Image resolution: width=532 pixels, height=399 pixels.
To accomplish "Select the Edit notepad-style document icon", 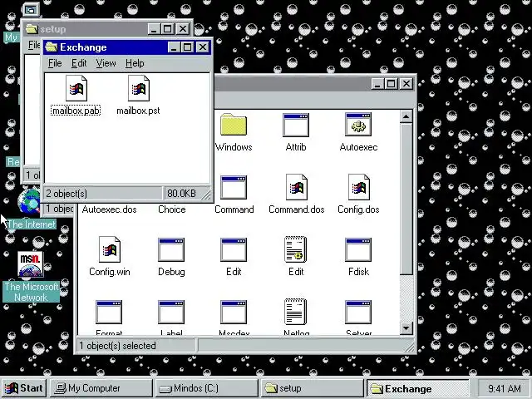I will pyautogui.click(x=296, y=249).
